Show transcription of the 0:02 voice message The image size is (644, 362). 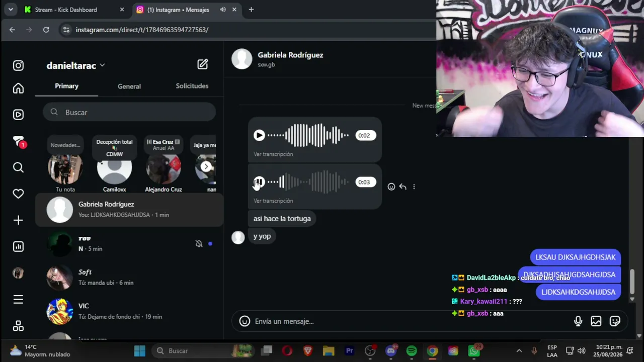(273, 154)
